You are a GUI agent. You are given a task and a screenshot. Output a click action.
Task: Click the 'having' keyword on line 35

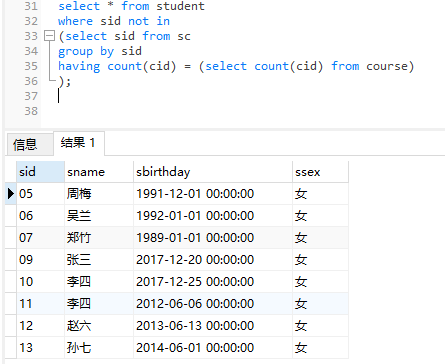click(x=79, y=66)
